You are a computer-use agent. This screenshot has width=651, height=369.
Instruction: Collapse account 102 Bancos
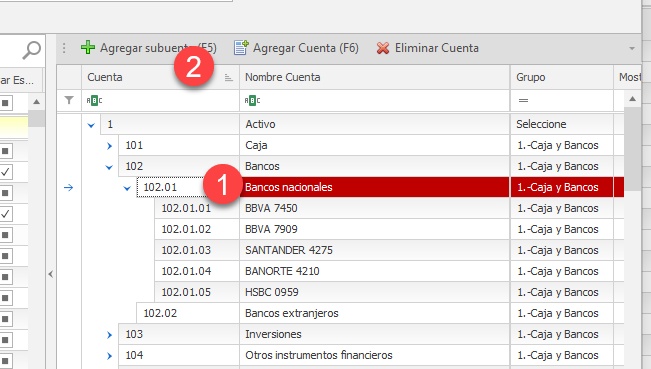tap(109, 167)
